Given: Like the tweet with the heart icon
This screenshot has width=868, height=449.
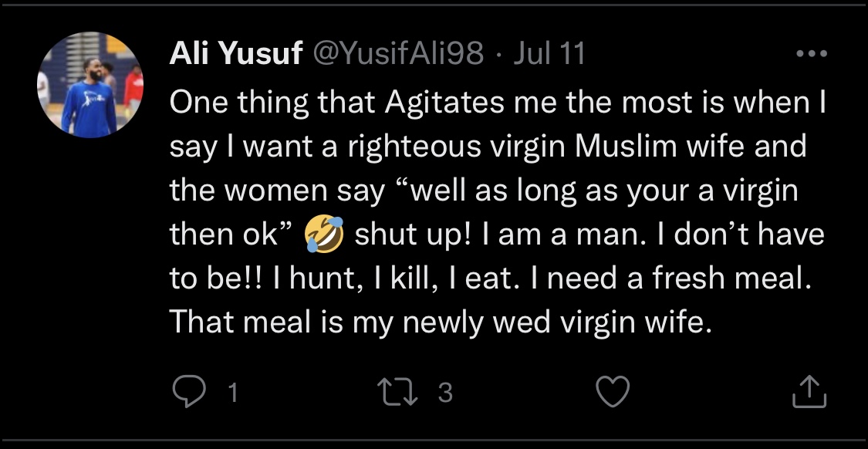Looking at the screenshot, I should (x=614, y=393).
